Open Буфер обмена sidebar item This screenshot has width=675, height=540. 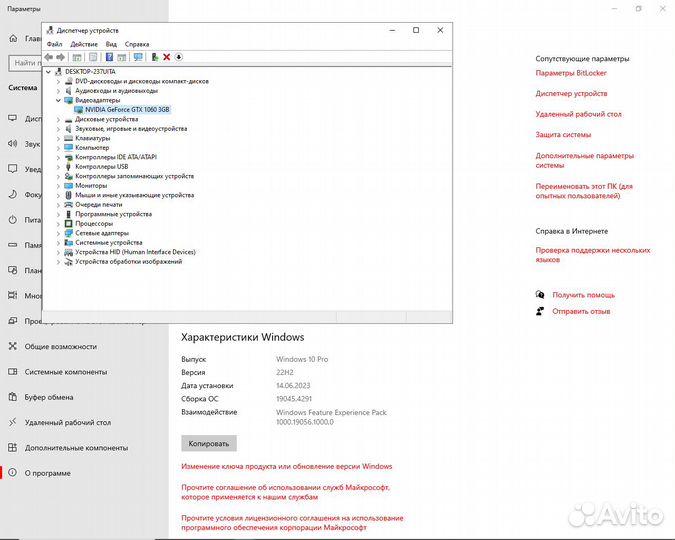(49, 397)
